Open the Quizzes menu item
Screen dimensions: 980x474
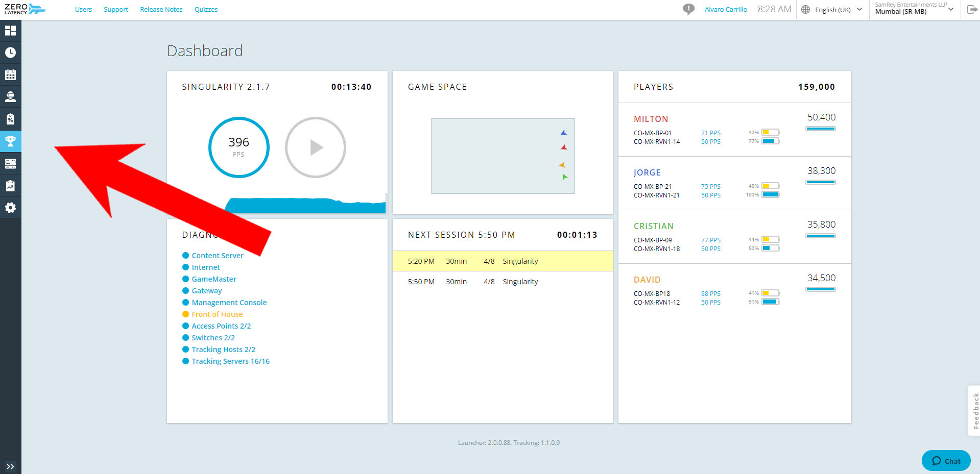pyautogui.click(x=206, y=9)
